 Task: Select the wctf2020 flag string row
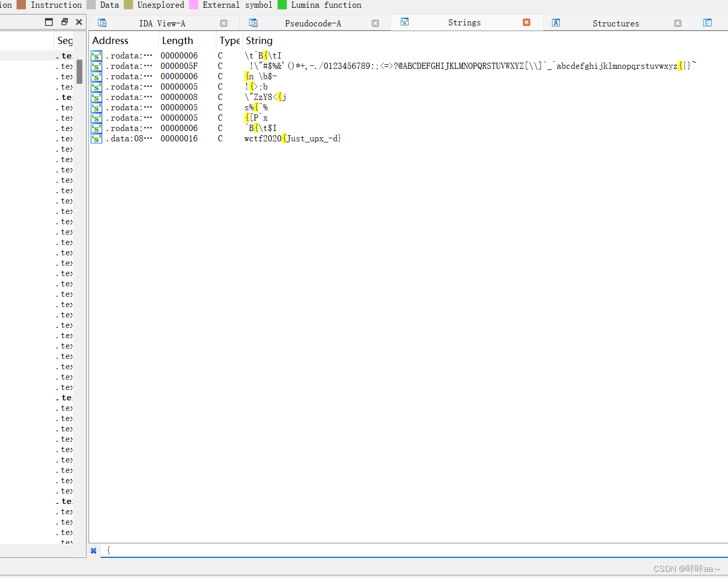click(293, 138)
